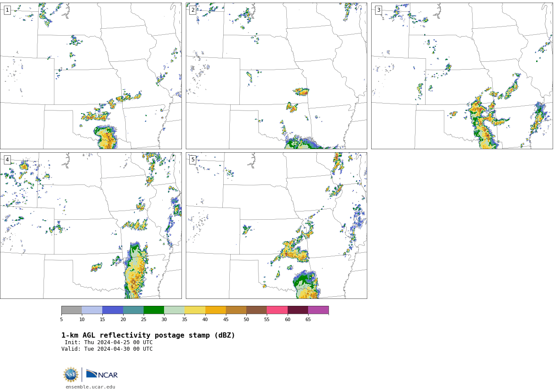Viewport: 557px width, 392px height.
Task: Click the purple 65+ dBZ swatch
Action: 318,310
